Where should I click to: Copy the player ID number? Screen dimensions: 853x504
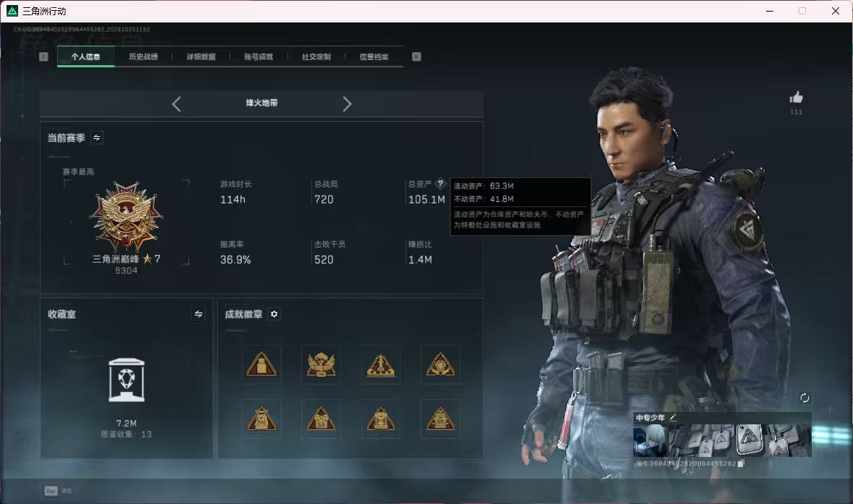741,463
